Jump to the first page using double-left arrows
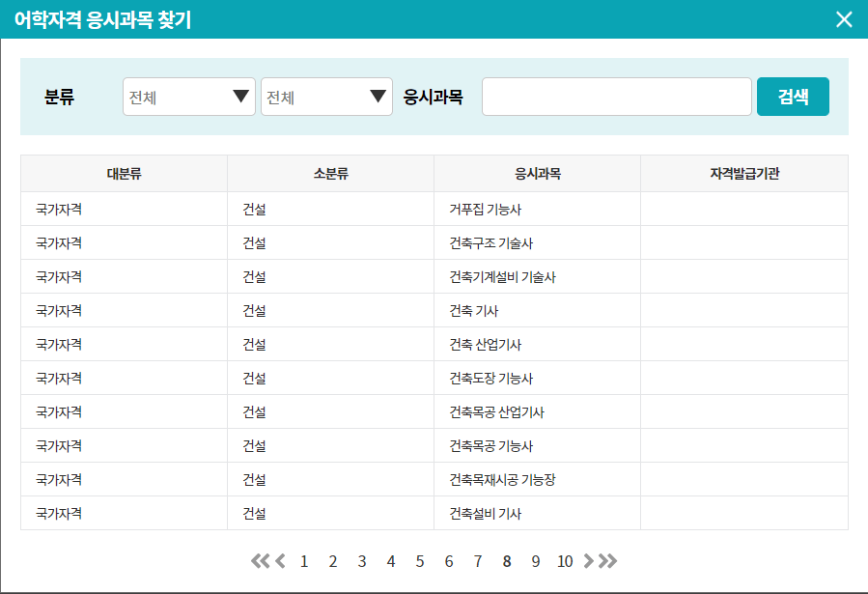868x594 pixels. tap(258, 561)
